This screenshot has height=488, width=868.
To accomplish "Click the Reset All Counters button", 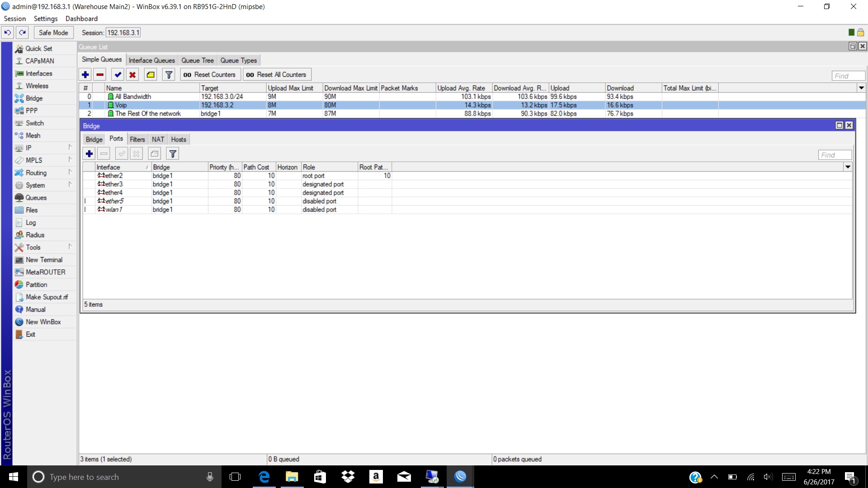I will pos(277,75).
